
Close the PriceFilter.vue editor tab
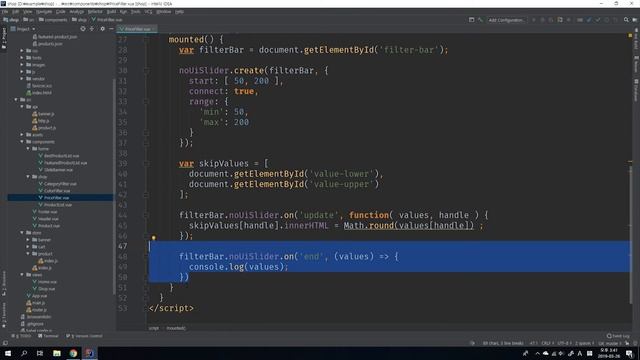153,29
